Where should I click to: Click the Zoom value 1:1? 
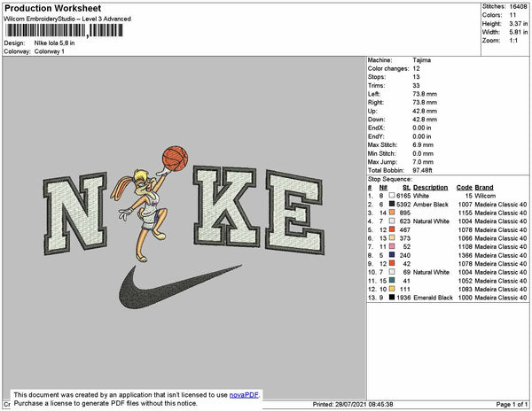pyautogui.click(x=513, y=41)
